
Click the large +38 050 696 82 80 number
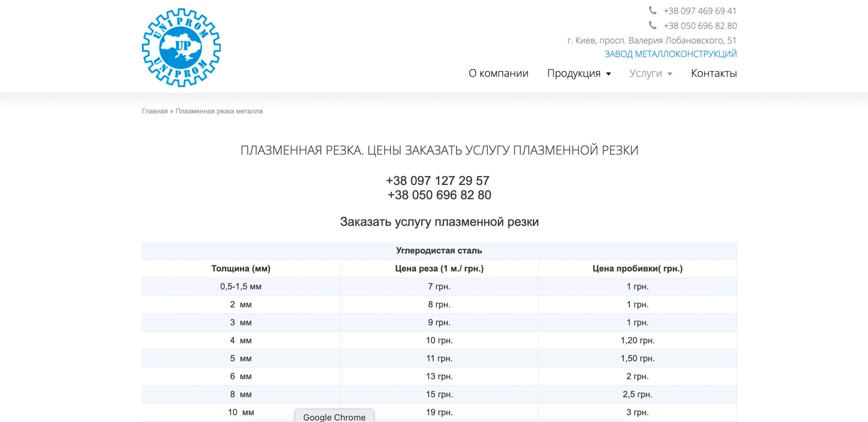(439, 195)
